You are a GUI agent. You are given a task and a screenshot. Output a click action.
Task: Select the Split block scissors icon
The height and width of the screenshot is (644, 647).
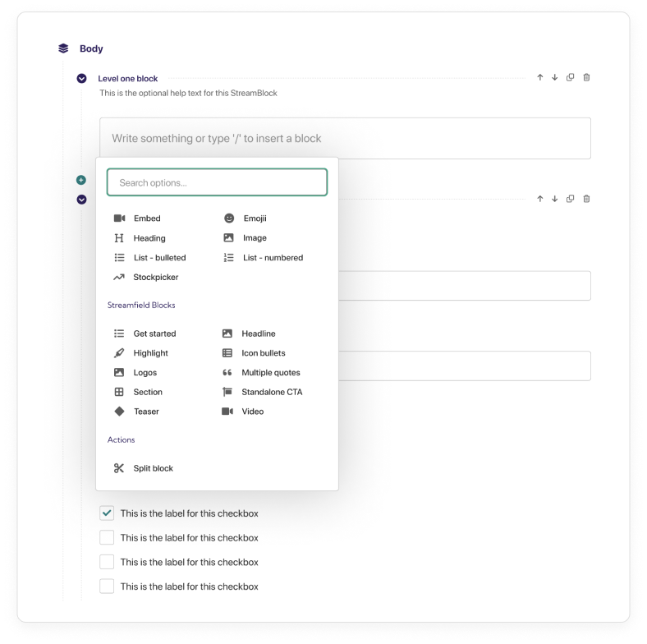119,468
